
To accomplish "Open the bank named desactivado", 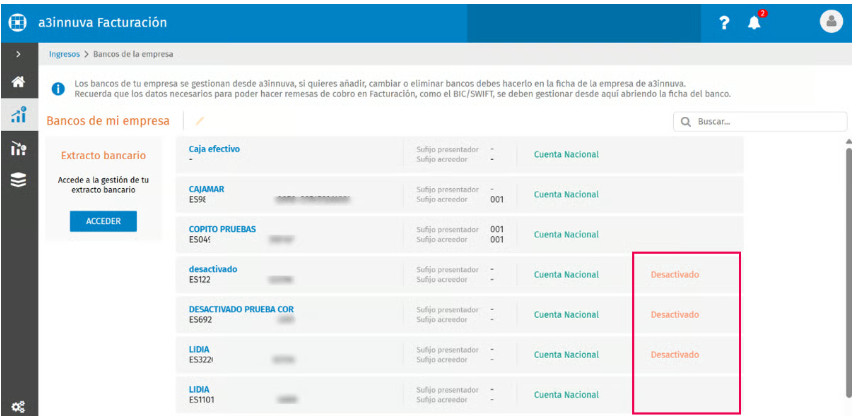I will (213, 269).
